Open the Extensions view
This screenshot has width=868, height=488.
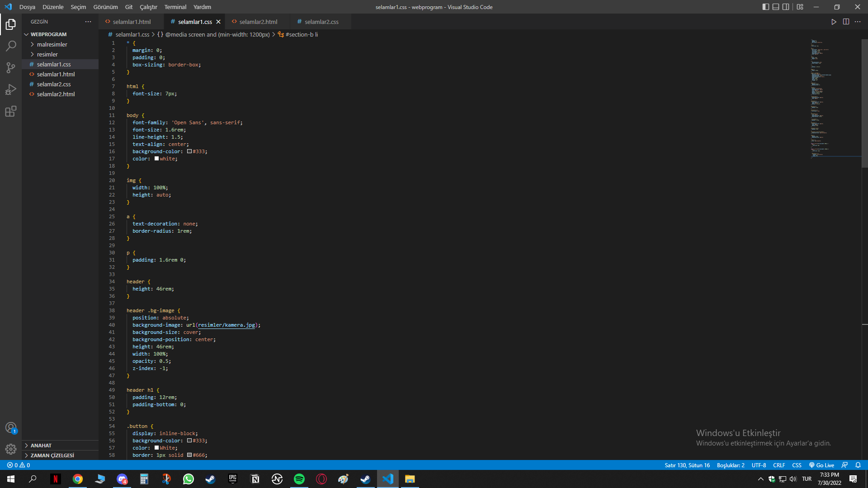11,111
